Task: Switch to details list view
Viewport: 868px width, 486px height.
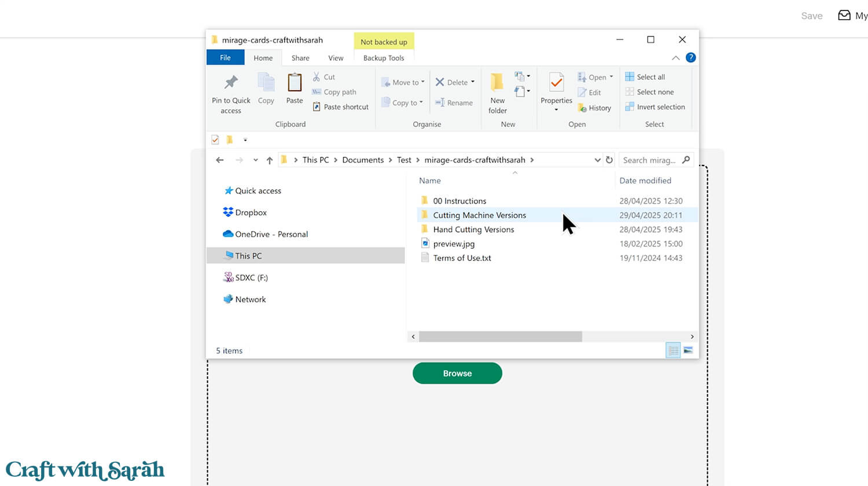Action: click(673, 350)
